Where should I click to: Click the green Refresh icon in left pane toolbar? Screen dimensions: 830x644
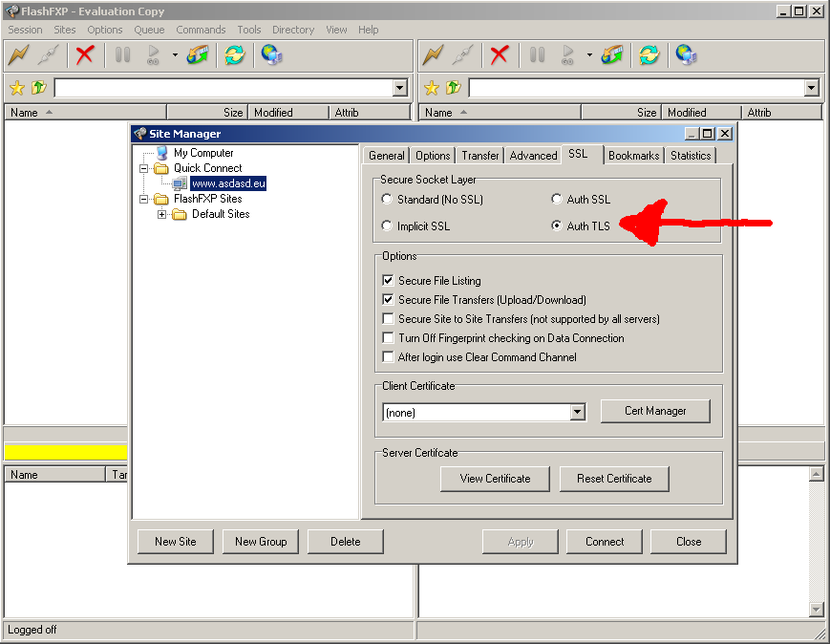pyautogui.click(x=235, y=54)
